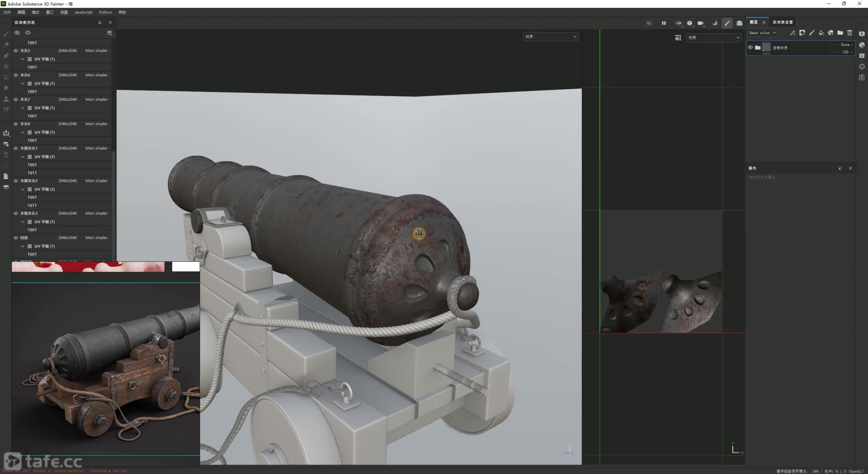Open shader settings sphere icon on right sidebar

click(x=862, y=45)
